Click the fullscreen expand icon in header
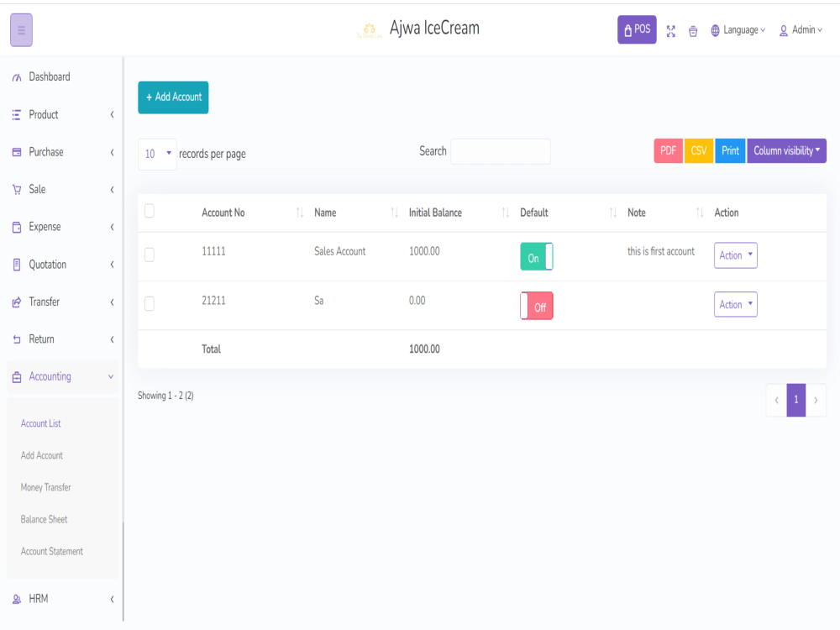The image size is (840, 630). [671, 30]
